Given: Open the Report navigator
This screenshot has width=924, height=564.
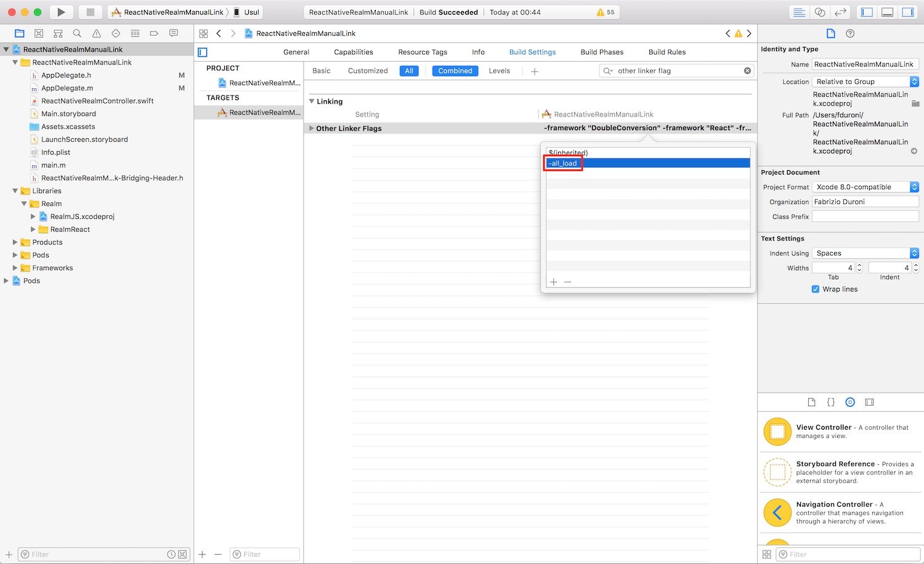Looking at the screenshot, I should (174, 33).
